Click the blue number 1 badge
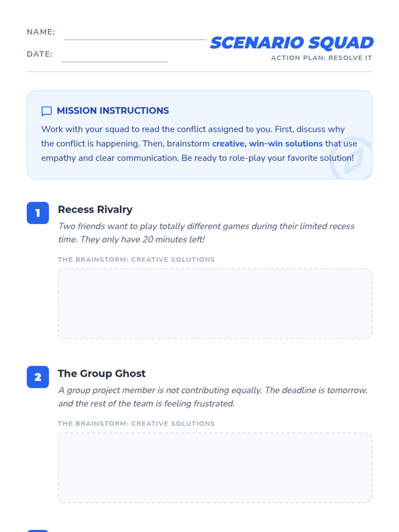Screen dimensions: 399x532 [38, 213]
